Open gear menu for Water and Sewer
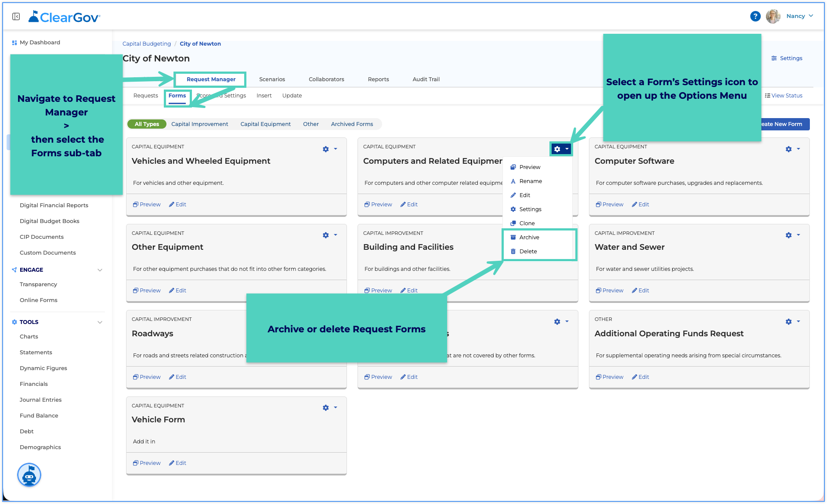 coord(793,235)
